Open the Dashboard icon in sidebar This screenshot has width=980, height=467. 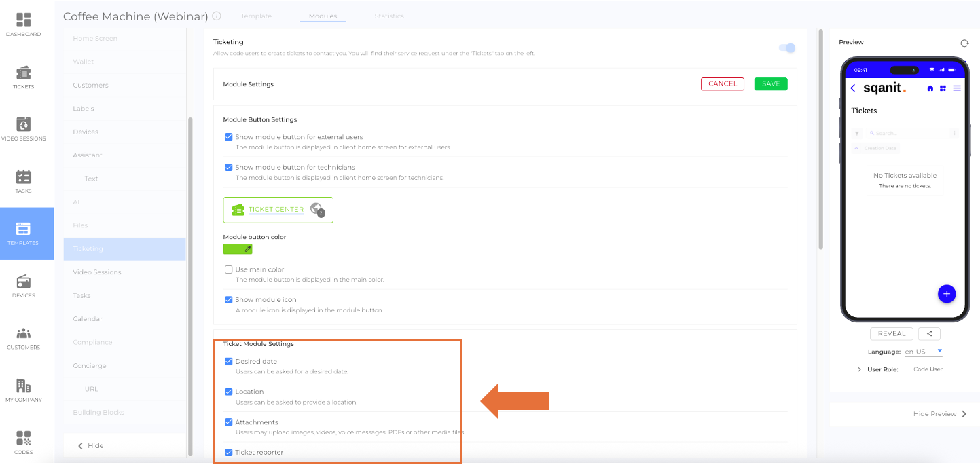click(x=24, y=21)
